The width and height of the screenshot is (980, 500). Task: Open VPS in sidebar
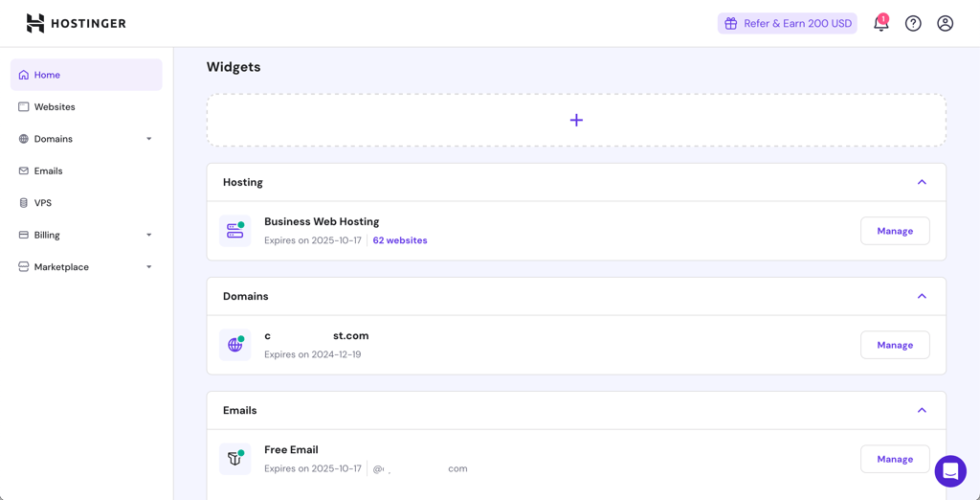(x=86, y=203)
